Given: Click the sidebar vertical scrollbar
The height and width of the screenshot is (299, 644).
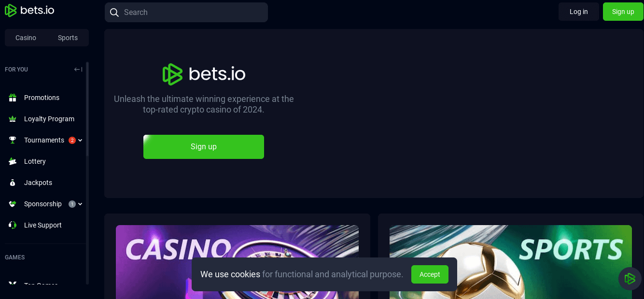Looking at the screenshot, I should click(87, 173).
